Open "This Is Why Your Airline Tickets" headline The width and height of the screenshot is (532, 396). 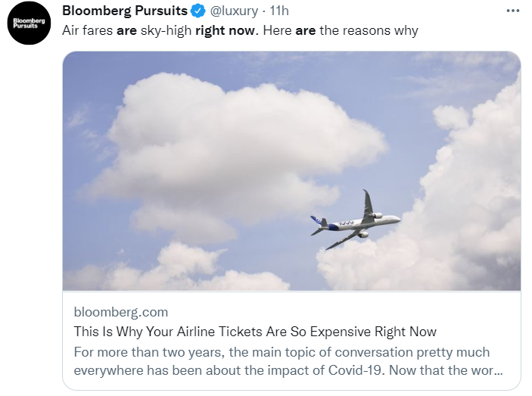point(170,332)
